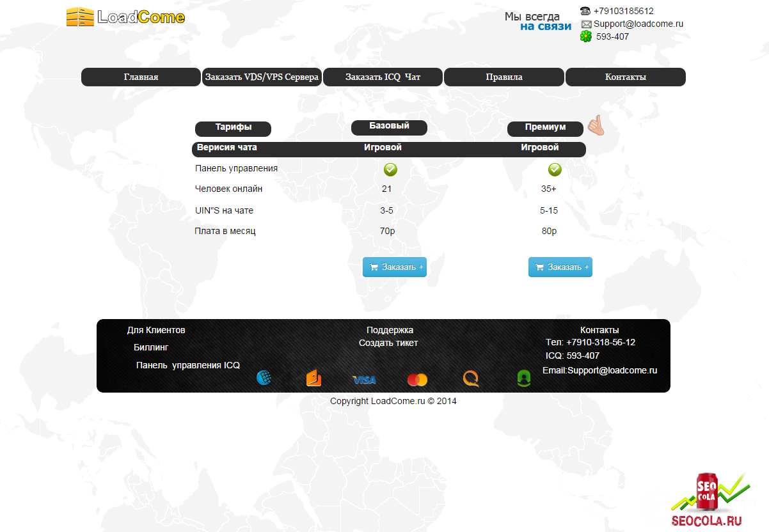Click the Поддержка footer heading

(x=390, y=330)
